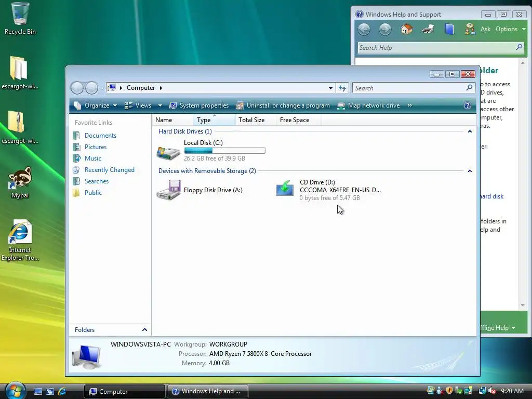Click the Network tray icon
The image size is (532, 399).
[482, 391]
